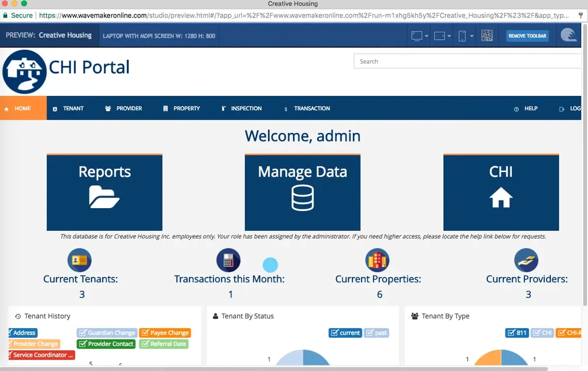Expand the desktop screen size dropdown
This screenshot has width=588, height=371.
[420, 36]
